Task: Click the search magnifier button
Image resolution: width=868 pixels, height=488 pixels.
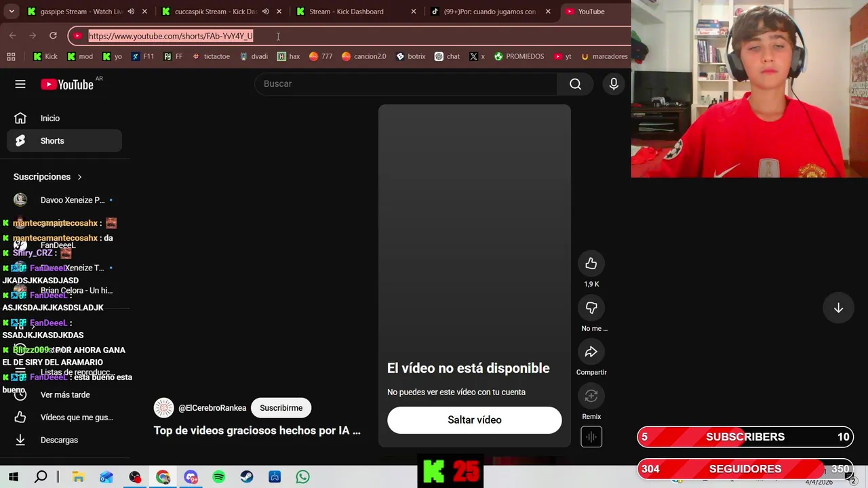Action: 575,84
